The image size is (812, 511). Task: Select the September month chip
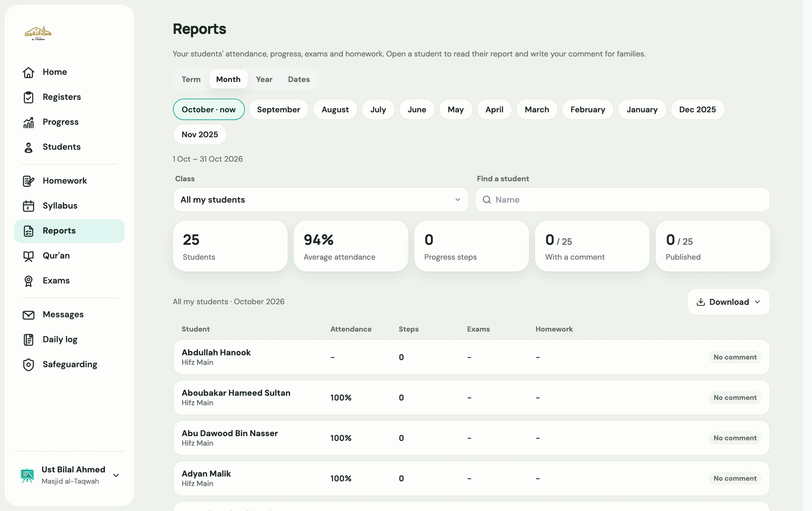coord(278,110)
